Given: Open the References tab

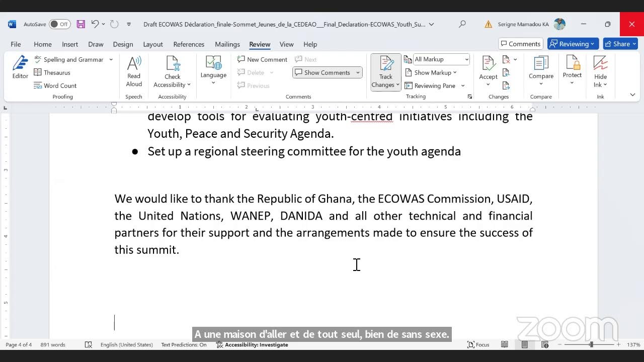Looking at the screenshot, I should [189, 44].
